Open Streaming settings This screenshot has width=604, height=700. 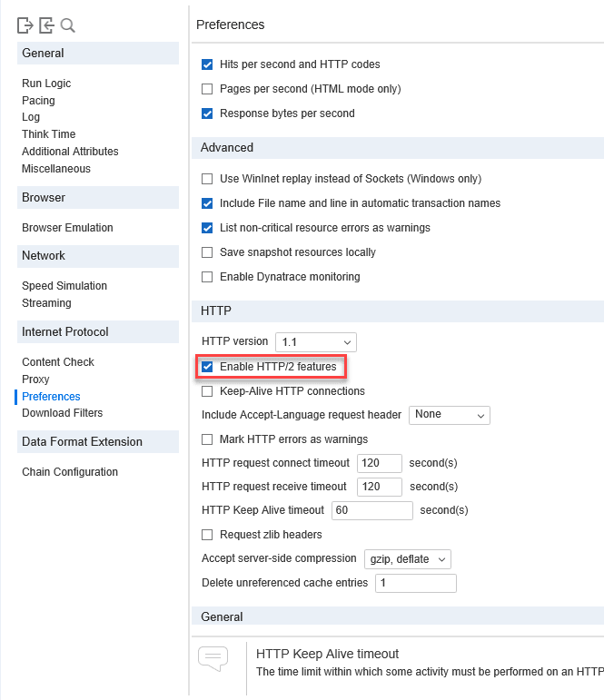pos(46,303)
